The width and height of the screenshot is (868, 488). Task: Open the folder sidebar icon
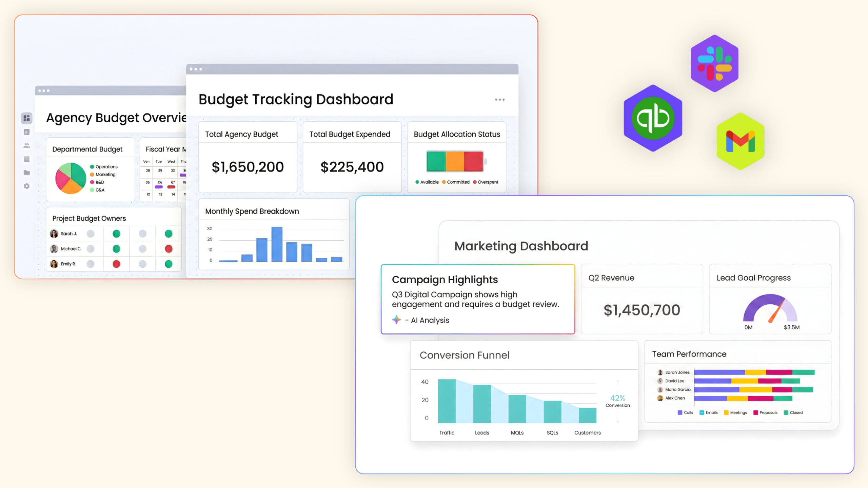tap(26, 172)
